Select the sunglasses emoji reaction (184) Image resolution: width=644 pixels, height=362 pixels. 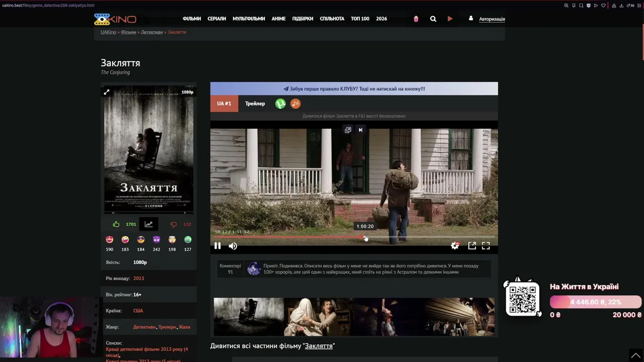141,240
